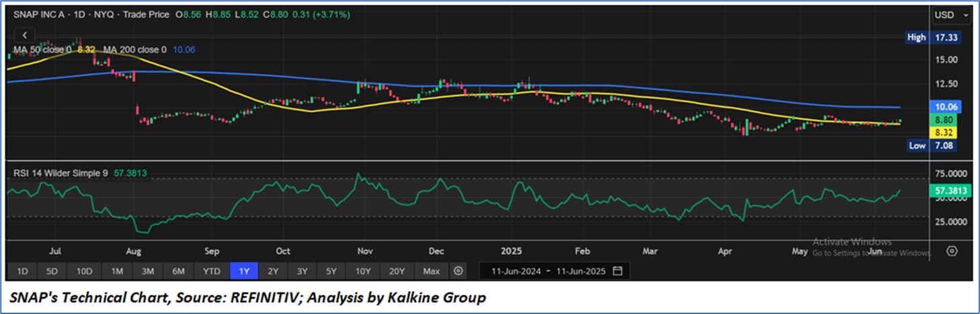
Task: Select the 2Y time range
Action: (273, 271)
